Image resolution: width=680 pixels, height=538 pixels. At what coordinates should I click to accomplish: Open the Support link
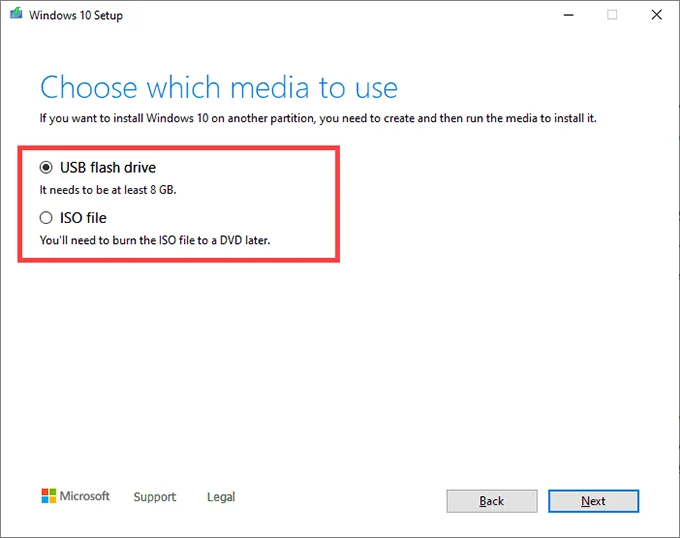click(x=154, y=497)
